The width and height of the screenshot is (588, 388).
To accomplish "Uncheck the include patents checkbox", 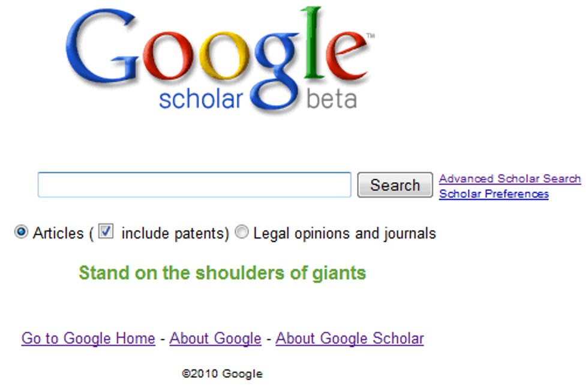I will (106, 231).
